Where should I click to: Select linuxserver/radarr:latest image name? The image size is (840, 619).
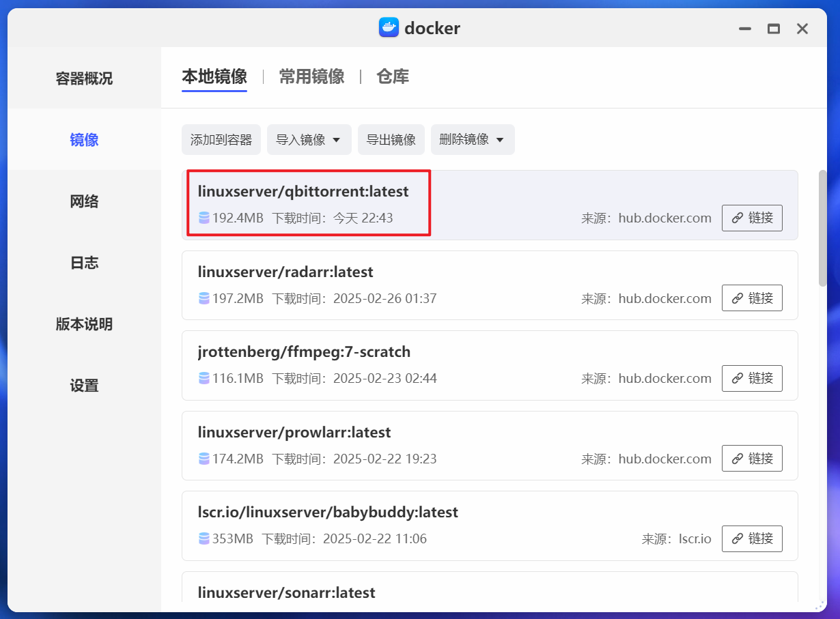pos(285,272)
